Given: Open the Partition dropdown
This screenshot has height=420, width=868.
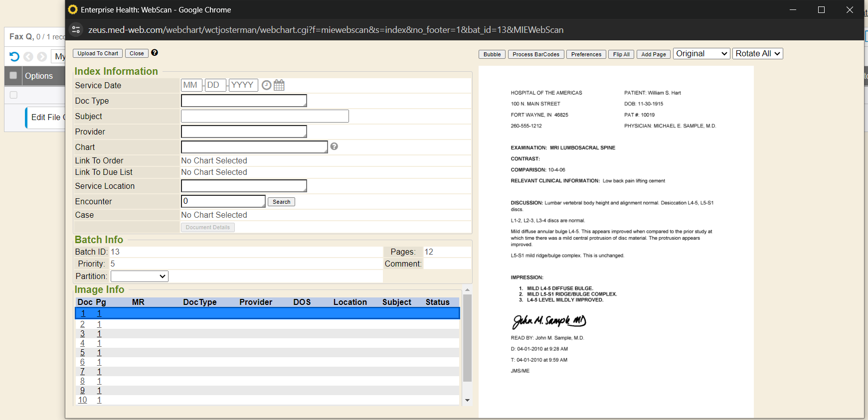Looking at the screenshot, I should 139,277.
